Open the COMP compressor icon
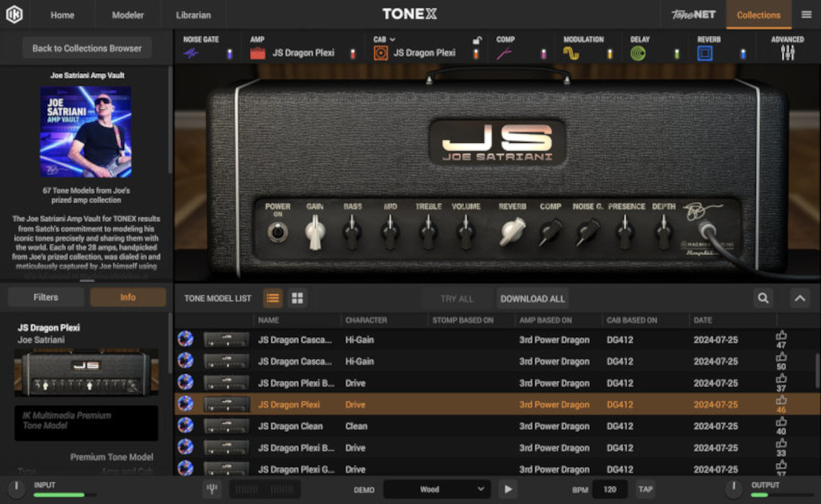This screenshot has width=821, height=504. 505,53
